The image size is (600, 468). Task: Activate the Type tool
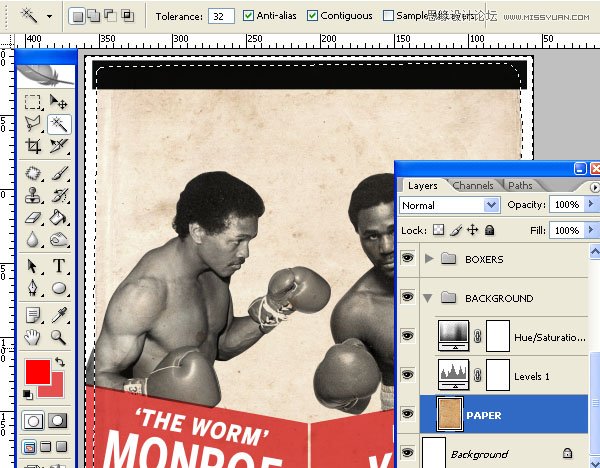pyautogui.click(x=59, y=266)
